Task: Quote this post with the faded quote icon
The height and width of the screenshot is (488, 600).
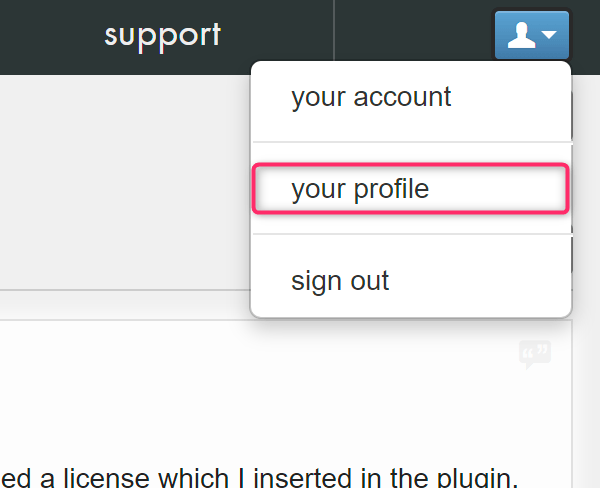Action: click(x=535, y=354)
